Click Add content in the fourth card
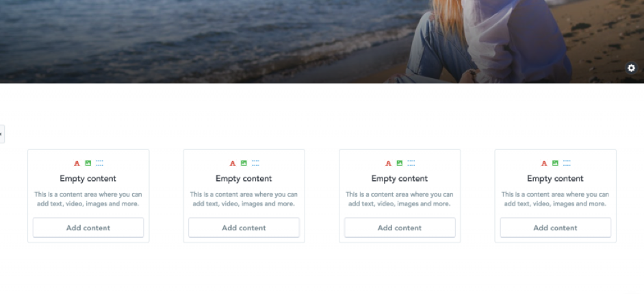The height and width of the screenshot is (294, 644). (555, 228)
